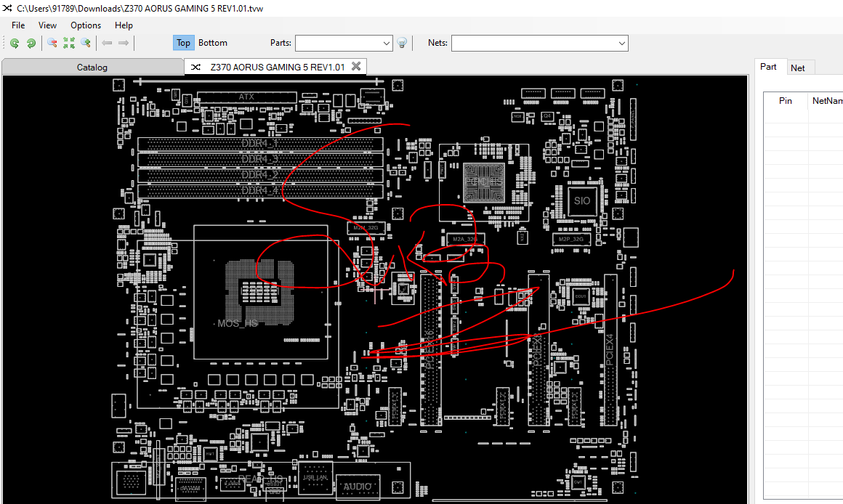The width and height of the screenshot is (843, 504).
Task: Open the Parts dropdown list
Action: [x=387, y=43]
